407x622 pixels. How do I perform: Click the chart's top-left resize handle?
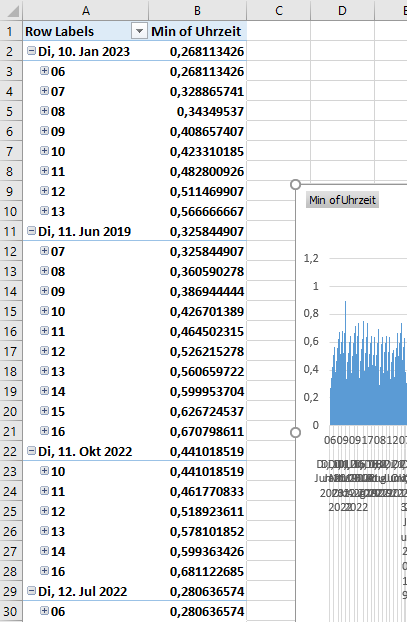295,184
